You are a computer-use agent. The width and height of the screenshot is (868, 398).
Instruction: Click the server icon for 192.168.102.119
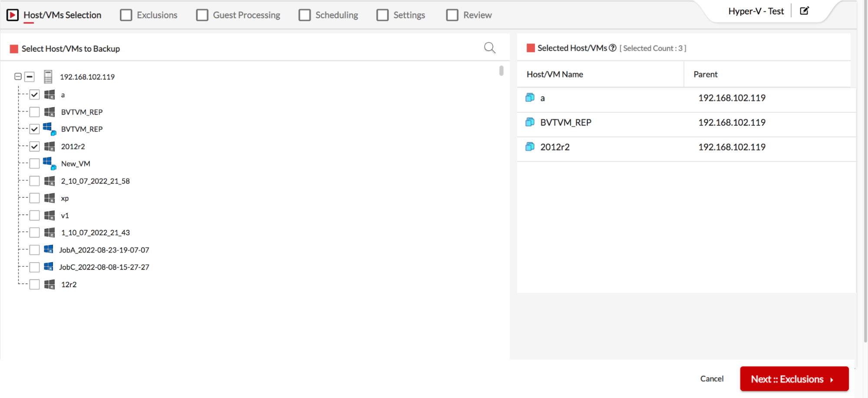point(48,77)
